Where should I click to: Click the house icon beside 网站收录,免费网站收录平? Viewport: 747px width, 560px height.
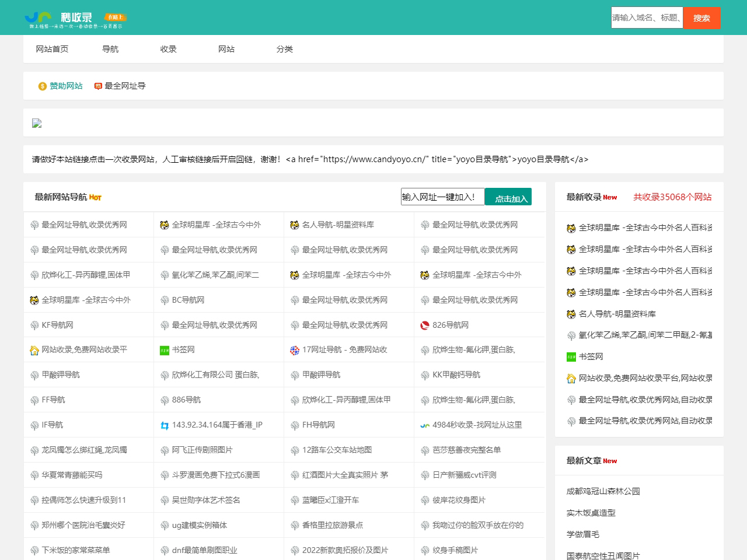point(34,350)
